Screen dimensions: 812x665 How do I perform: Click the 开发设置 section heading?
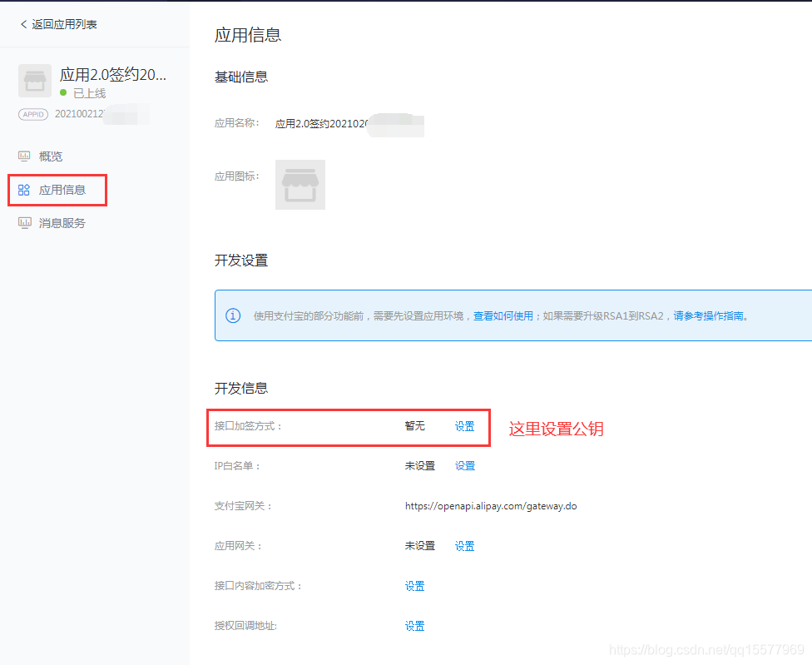point(241,261)
